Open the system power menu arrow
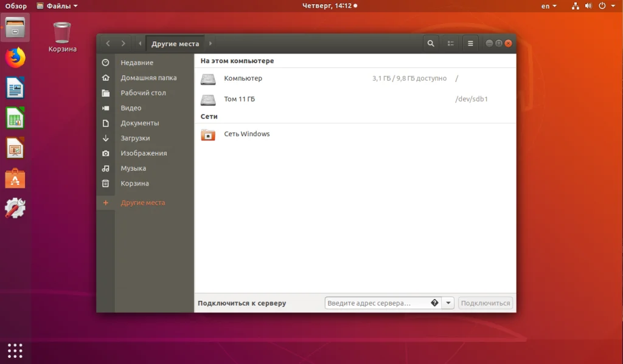This screenshot has width=623, height=364. pos(613,6)
